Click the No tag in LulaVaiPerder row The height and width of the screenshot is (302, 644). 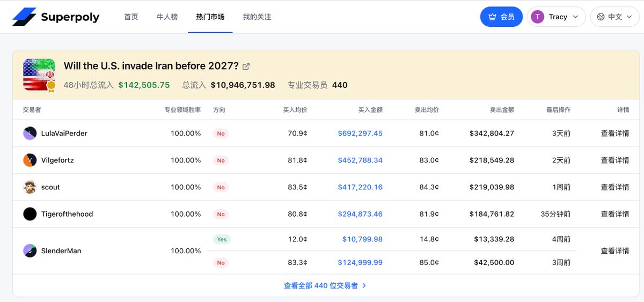click(221, 134)
